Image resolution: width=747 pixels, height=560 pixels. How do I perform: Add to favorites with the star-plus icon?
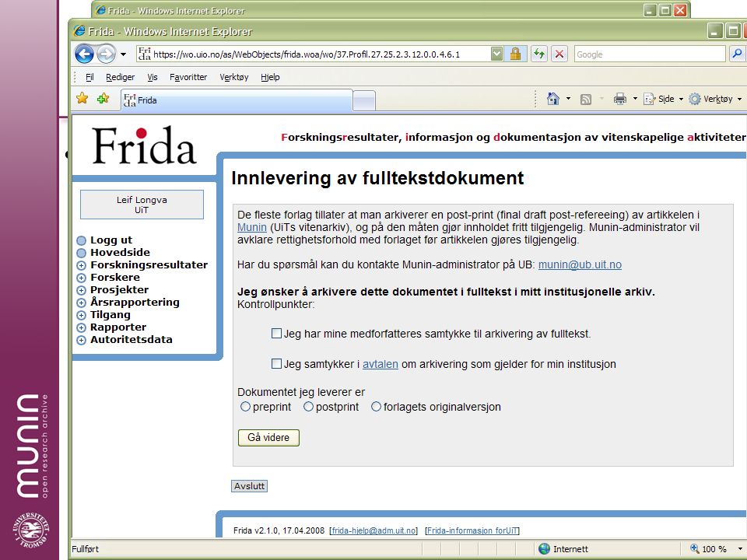(x=103, y=99)
